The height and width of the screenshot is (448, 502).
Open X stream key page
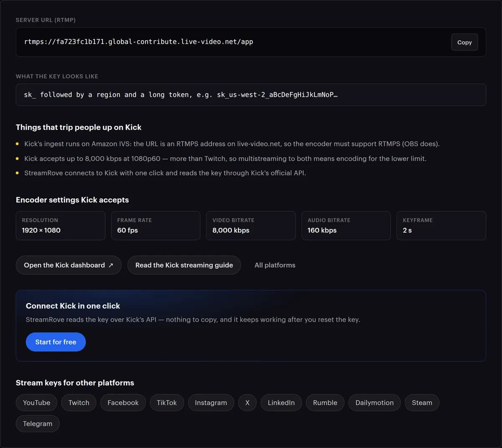click(247, 403)
